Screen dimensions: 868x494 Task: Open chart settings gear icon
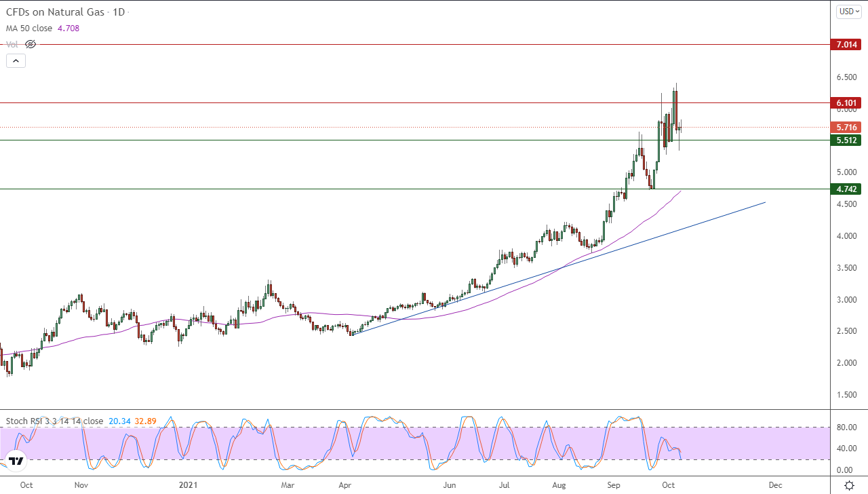[848, 485]
